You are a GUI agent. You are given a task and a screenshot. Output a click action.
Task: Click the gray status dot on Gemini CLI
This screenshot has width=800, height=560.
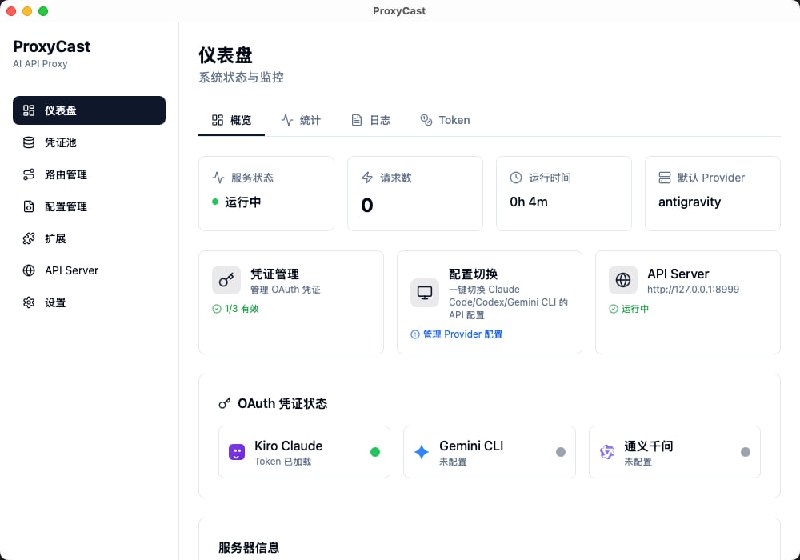(561, 452)
